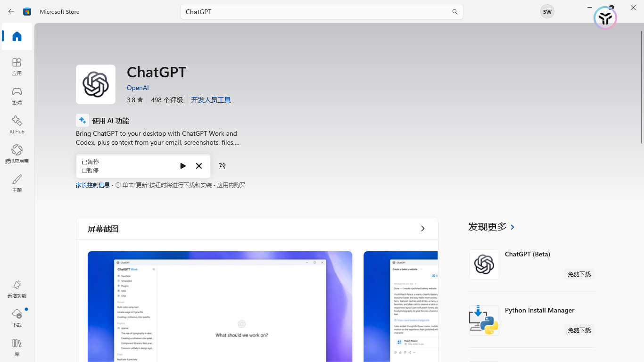Click the colorful Copilot-style floating icon

tap(605, 18)
